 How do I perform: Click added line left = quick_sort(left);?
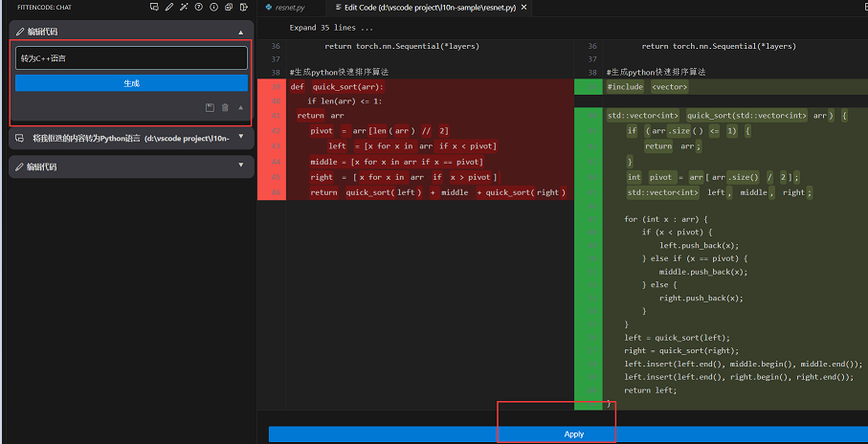tap(677, 338)
